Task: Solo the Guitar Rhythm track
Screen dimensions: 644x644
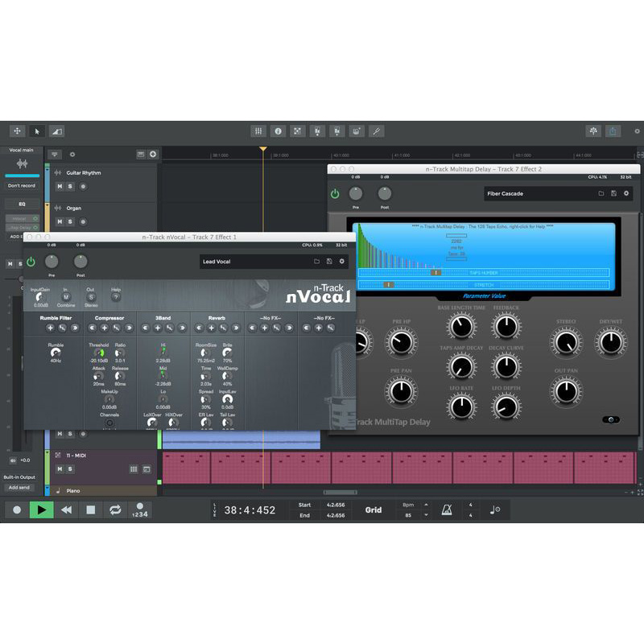Action: (x=70, y=187)
